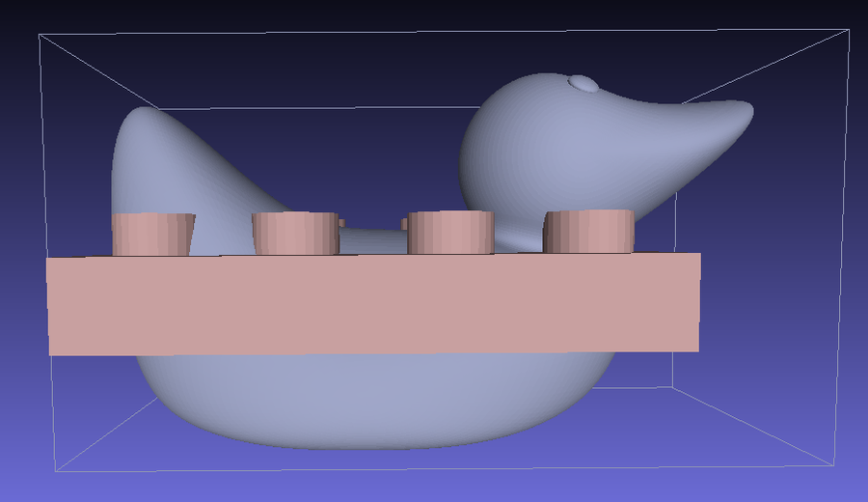Click the bounding box top-right front corner

pyautogui.click(x=850, y=29)
